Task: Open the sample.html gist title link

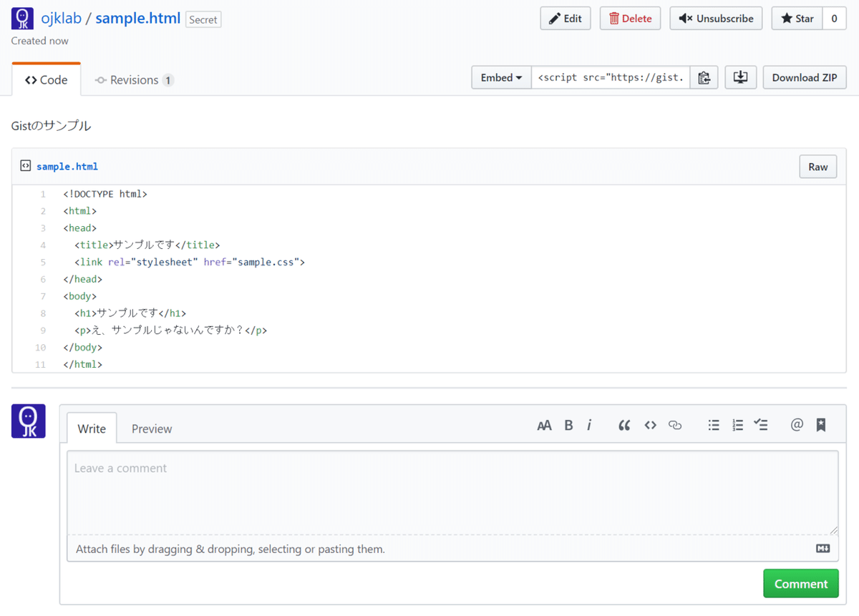Action: [x=137, y=19]
